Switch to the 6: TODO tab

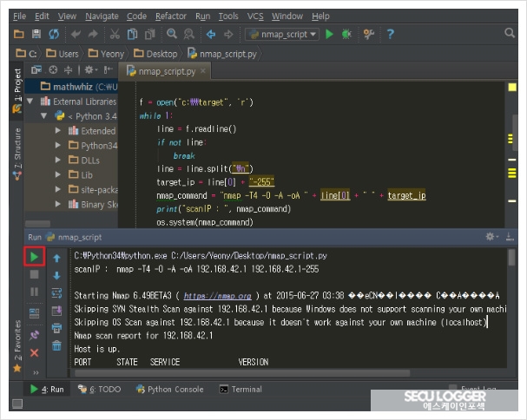click(100, 389)
